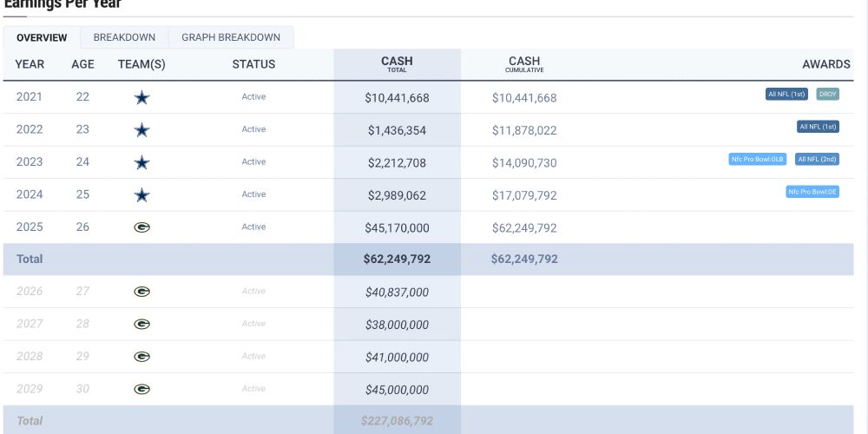Screen dimensions: 868x434
Task: Click the Nfc Pro Bowl:DE badge
Action: [x=812, y=192]
